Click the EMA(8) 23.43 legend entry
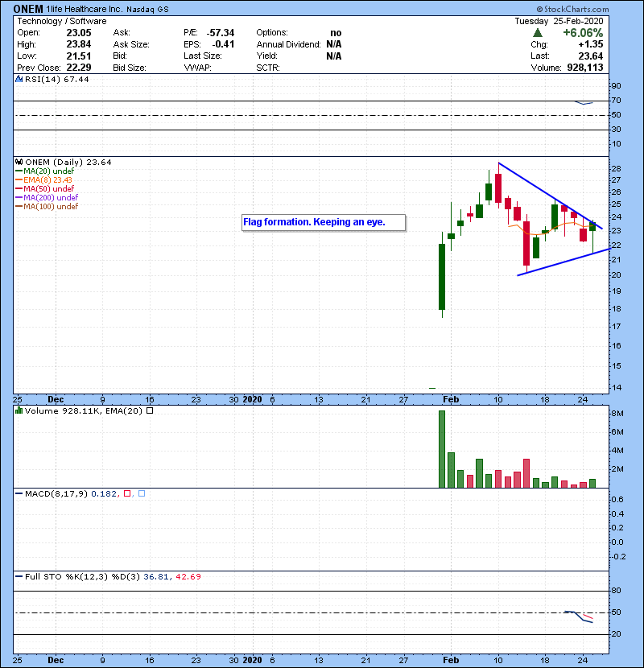Screen dimensions: 644x668 [47, 180]
